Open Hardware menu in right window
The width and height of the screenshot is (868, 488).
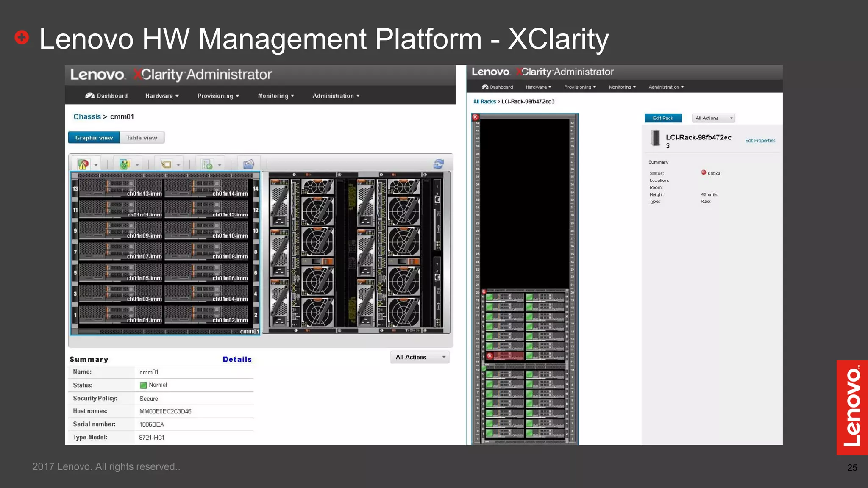point(538,87)
